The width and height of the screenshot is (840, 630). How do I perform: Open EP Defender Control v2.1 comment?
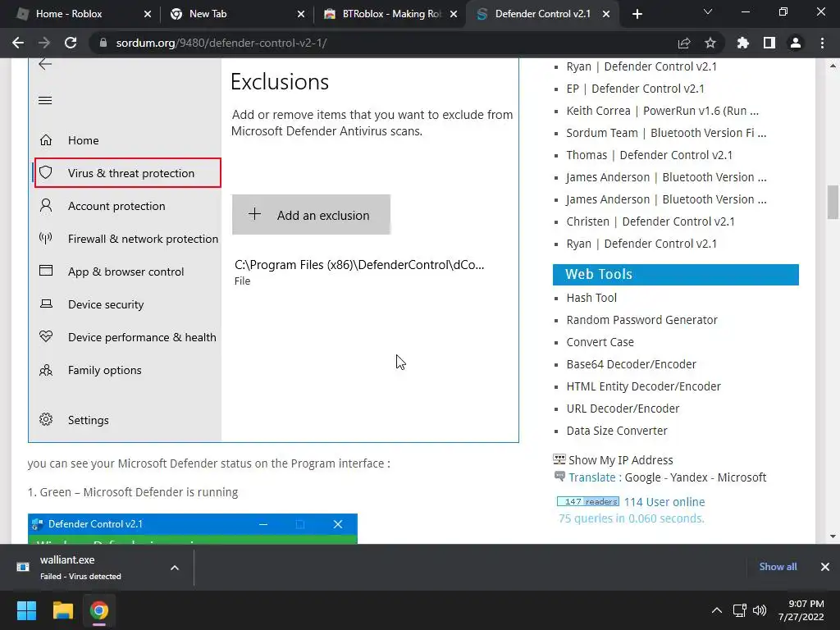coord(636,89)
